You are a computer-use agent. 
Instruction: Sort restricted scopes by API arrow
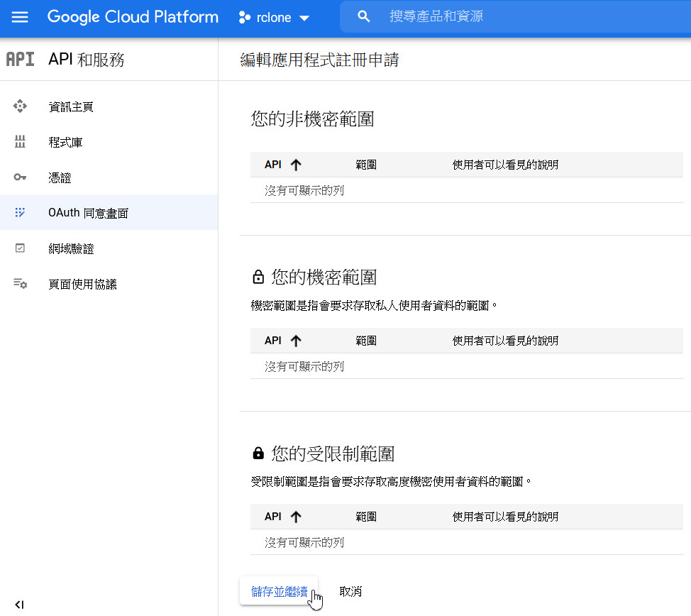[x=296, y=517]
